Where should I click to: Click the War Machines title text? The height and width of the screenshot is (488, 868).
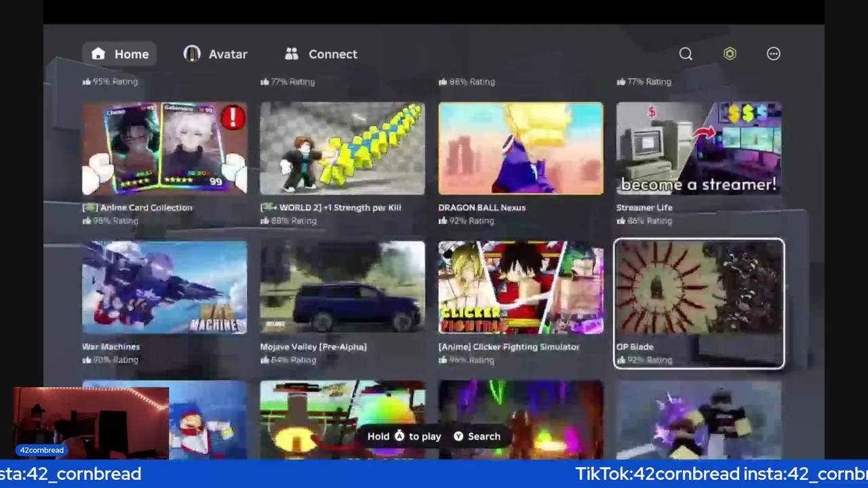[x=111, y=346]
